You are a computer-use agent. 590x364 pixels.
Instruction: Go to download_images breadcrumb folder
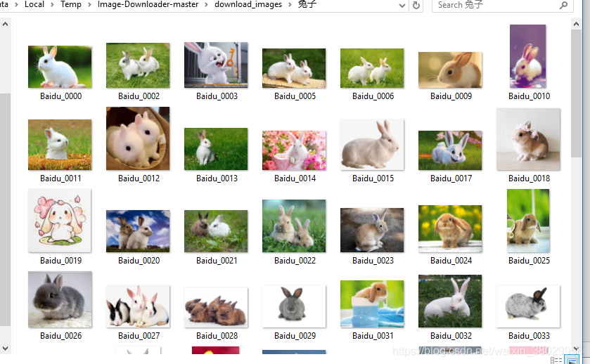point(248,4)
